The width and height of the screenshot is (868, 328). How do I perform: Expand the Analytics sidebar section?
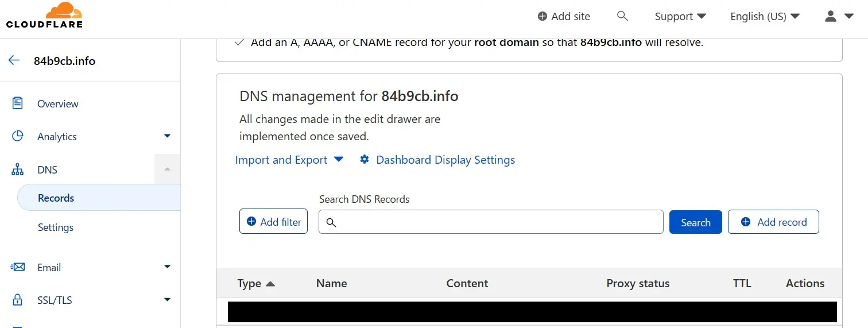tap(167, 136)
